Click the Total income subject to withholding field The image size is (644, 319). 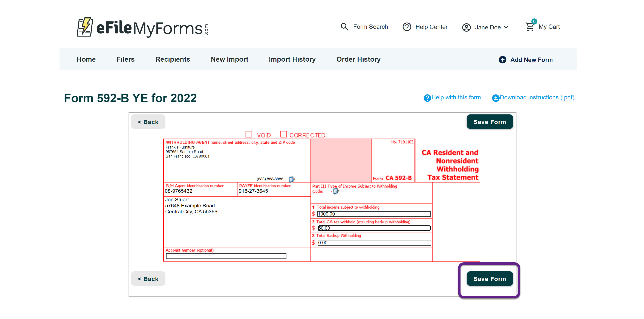(374, 214)
